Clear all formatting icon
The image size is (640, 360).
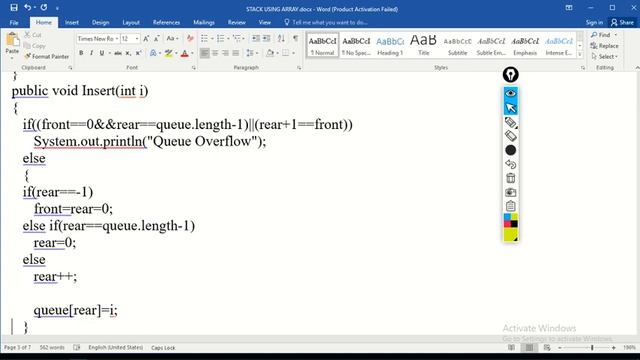pyautogui.click(x=190, y=39)
